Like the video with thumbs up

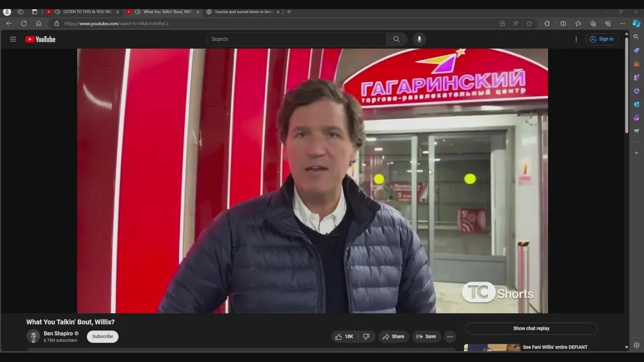345,336
